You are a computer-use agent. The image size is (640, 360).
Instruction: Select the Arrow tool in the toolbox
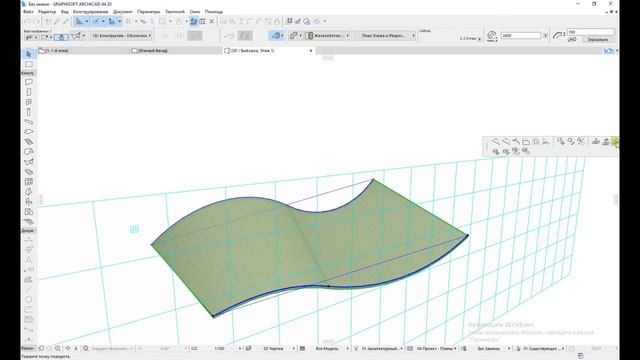point(29,54)
